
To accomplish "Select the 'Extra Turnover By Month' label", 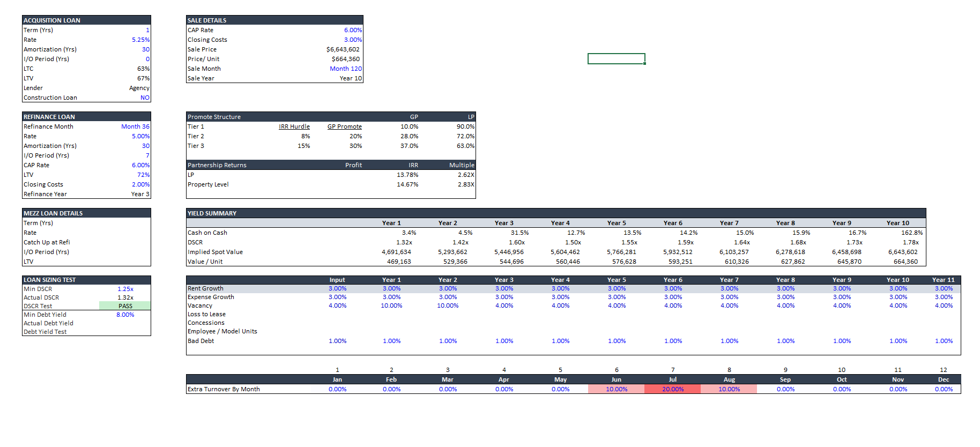I will click(224, 389).
